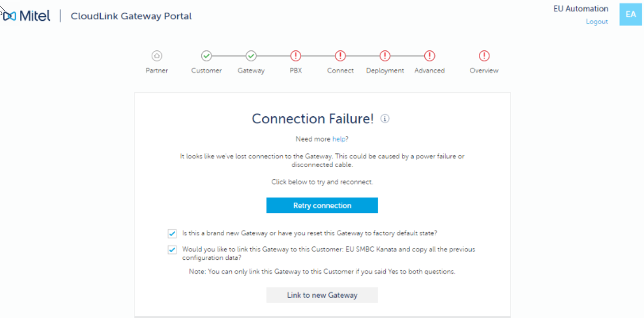Click info icon beside Connection Failure heading
The image size is (644, 318).
pyautogui.click(x=385, y=119)
